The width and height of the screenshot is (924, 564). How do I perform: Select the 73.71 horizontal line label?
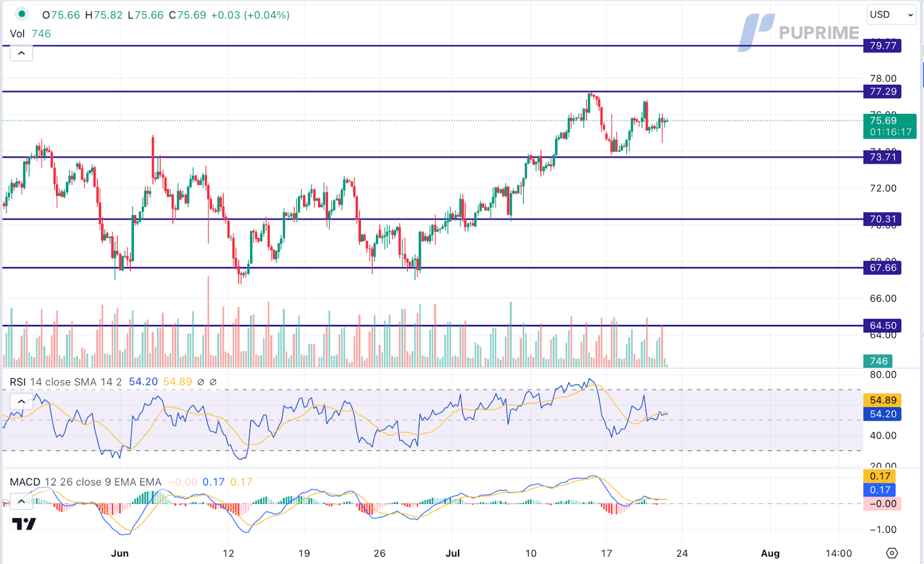882,157
